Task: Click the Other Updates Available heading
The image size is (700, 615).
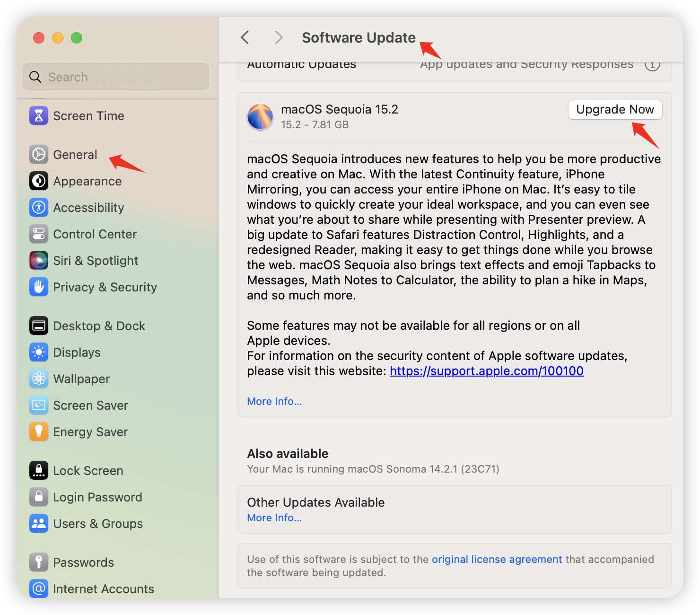Action: click(316, 502)
